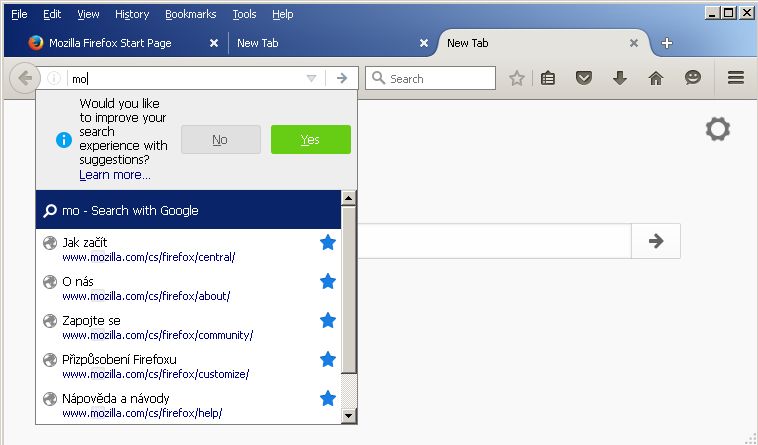Accept search suggestions with Yes button
The width and height of the screenshot is (758, 445).
(x=311, y=140)
